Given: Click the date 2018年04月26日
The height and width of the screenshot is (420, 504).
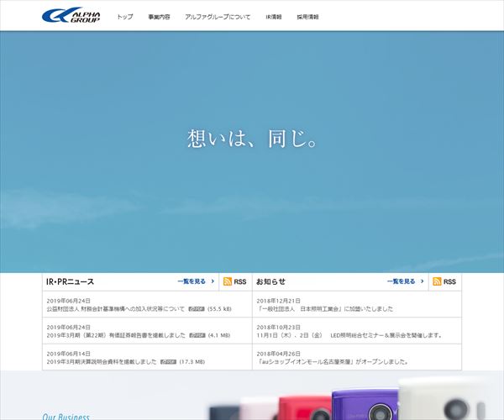Looking at the screenshot, I should click(x=278, y=354).
